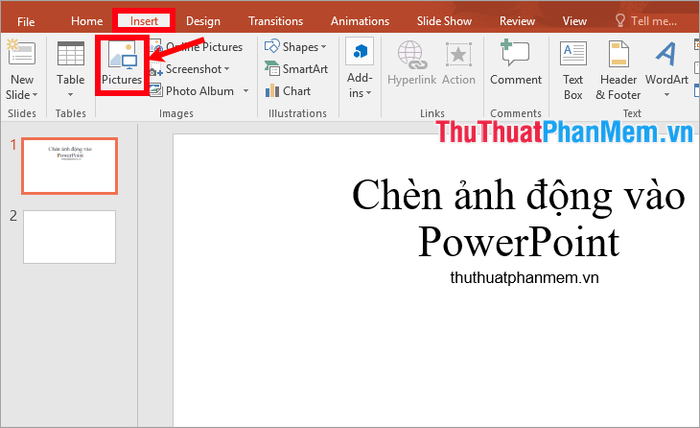
Task: Open the File tab
Action: pos(26,21)
